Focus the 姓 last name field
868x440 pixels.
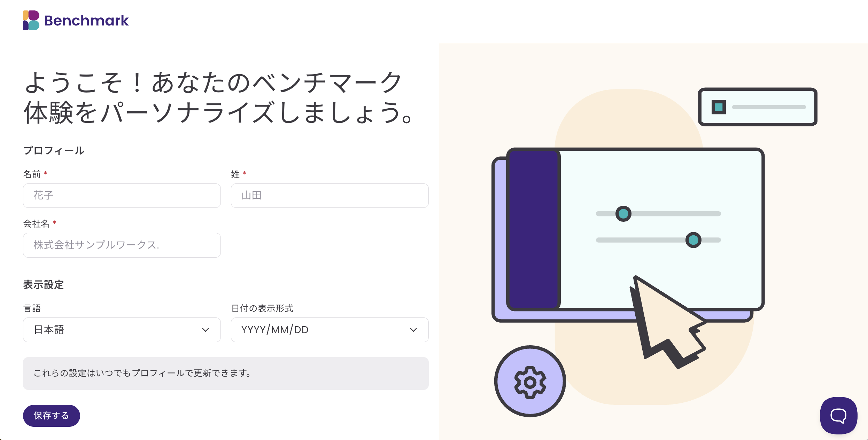330,196
